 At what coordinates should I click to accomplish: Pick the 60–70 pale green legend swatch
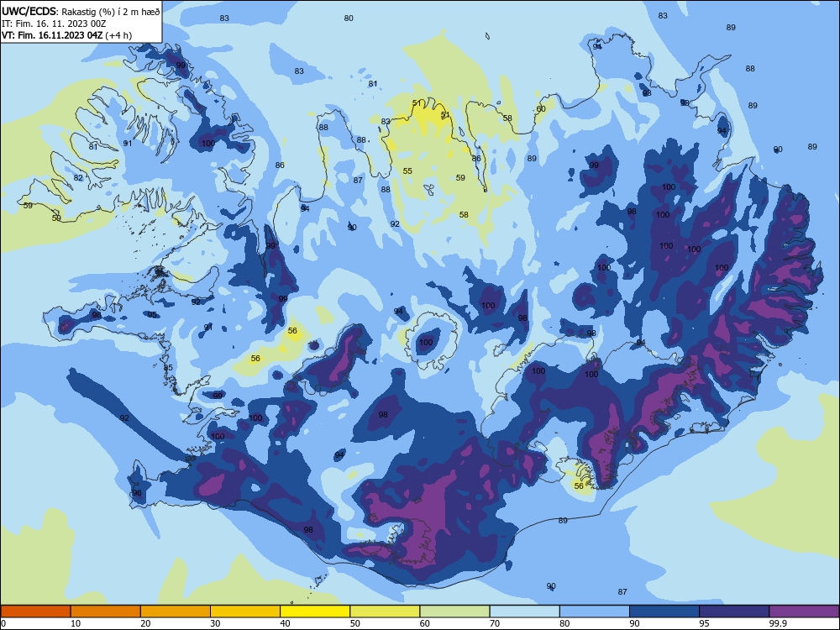pyautogui.click(x=454, y=612)
